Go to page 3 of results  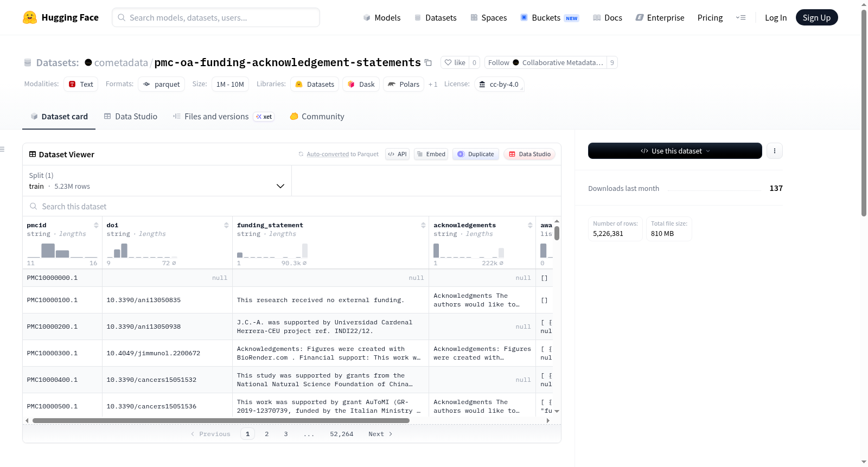(x=286, y=434)
